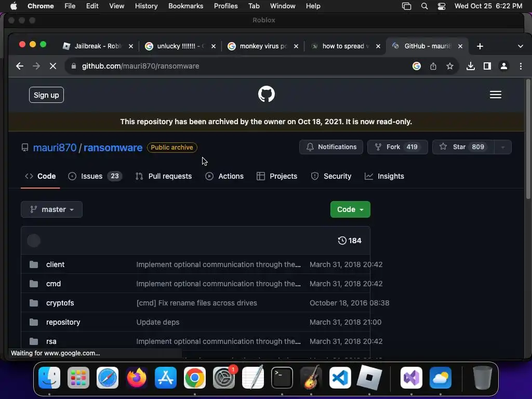Open Chrome profile icon

pos(504,66)
